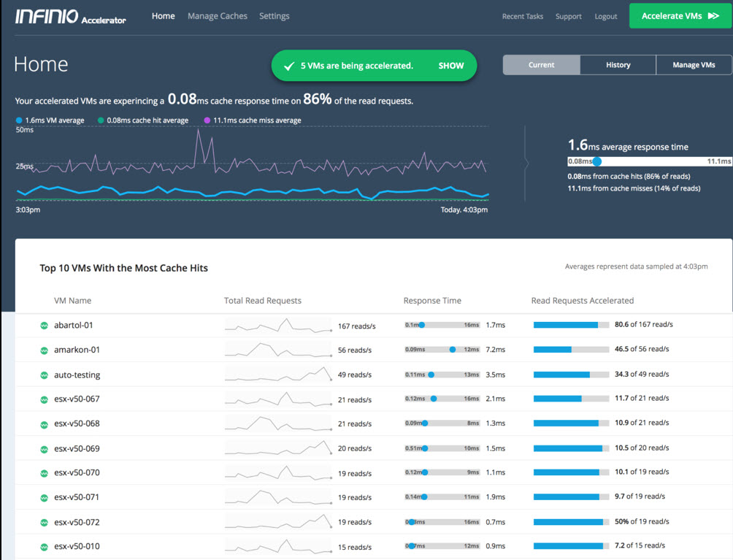Image resolution: width=733 pixels, height=560 pixels.
Task: Click the status icon for esx-v50-068
Action: (x=44, y=424)
